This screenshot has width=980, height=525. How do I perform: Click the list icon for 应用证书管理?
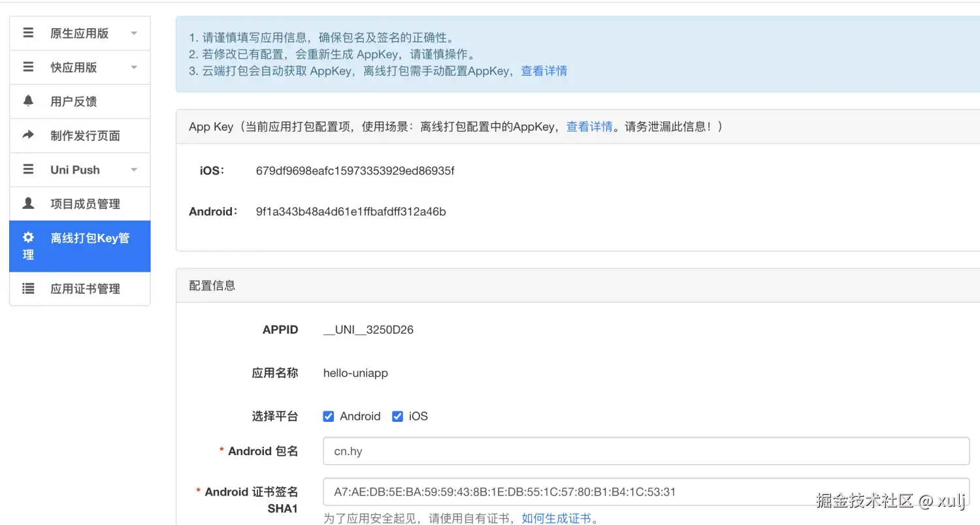28,288
